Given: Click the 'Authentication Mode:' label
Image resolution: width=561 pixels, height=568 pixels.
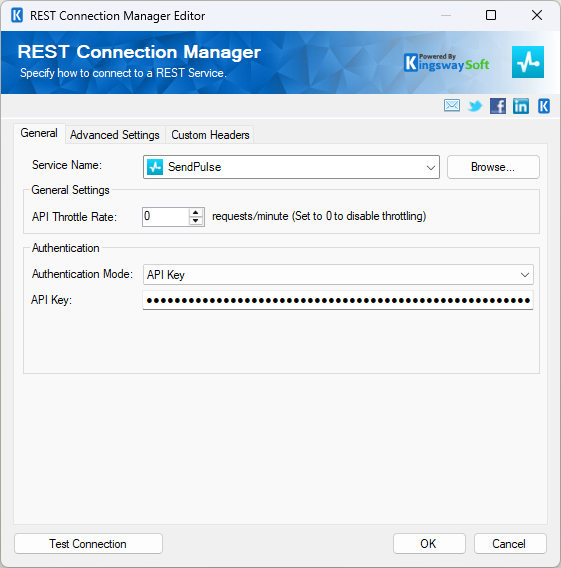Looking at the screenshot, I should click(82, 274).
